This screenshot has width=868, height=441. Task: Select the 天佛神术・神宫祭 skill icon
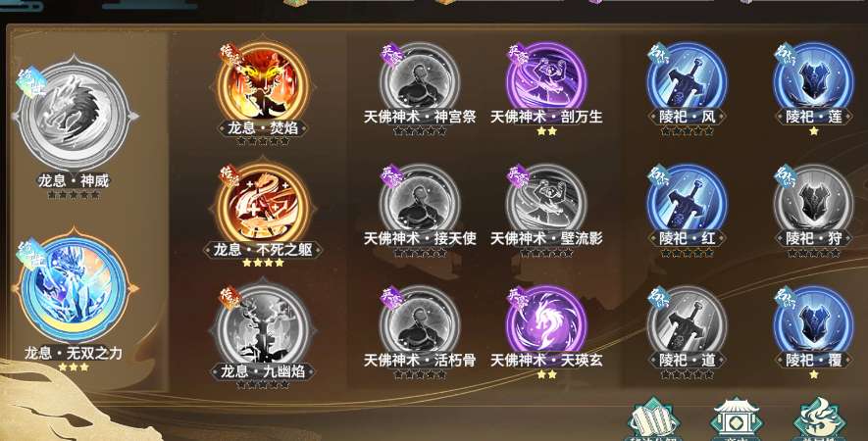point(420,82)
